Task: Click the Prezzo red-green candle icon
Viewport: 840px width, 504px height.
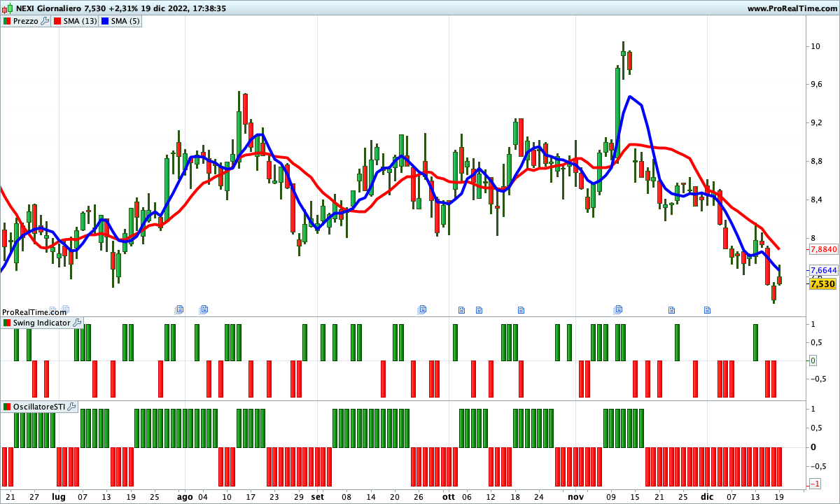Action: point(6,21)
